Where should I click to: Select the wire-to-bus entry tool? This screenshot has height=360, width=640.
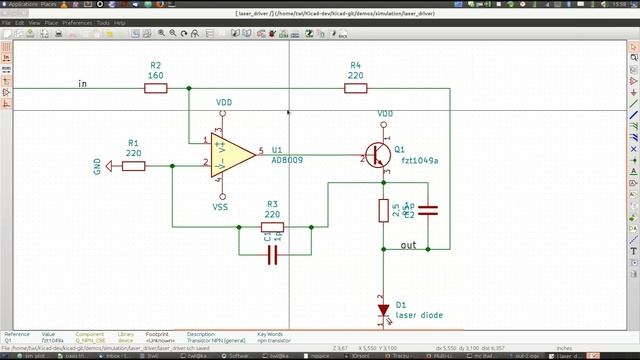633,127
